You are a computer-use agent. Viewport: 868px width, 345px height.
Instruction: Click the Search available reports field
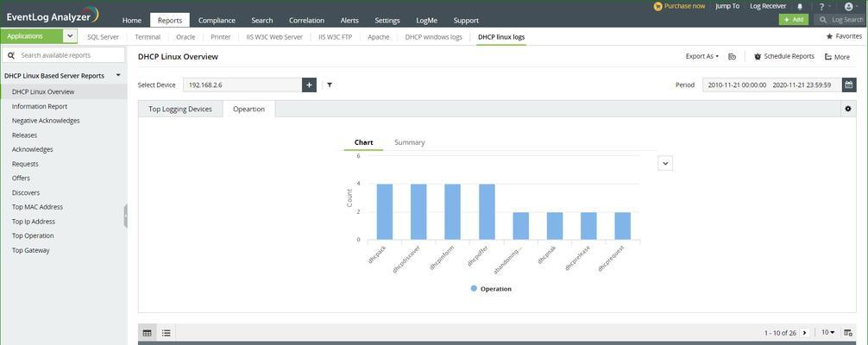pyautogui.click(x=64, y=55)
